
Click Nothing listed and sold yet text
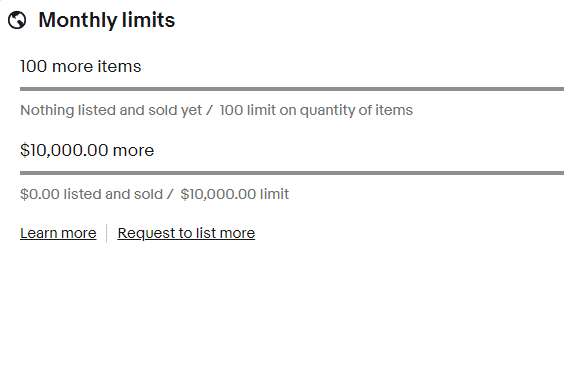point(111,110)
